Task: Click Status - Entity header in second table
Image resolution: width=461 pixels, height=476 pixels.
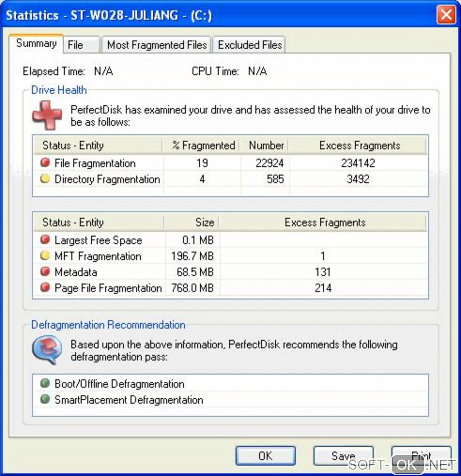Action: [x=99, y=222]
